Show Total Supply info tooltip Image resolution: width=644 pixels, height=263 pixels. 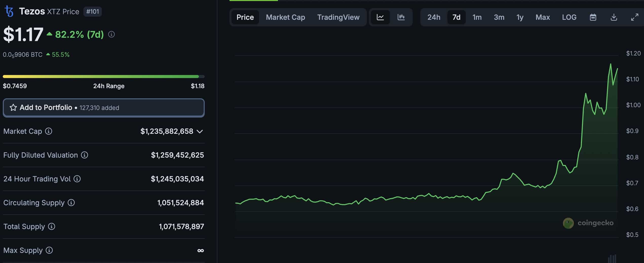click(x=51, y=227)
